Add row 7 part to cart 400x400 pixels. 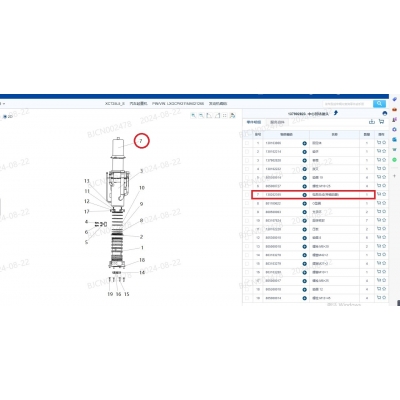click(x=379, y=194)
